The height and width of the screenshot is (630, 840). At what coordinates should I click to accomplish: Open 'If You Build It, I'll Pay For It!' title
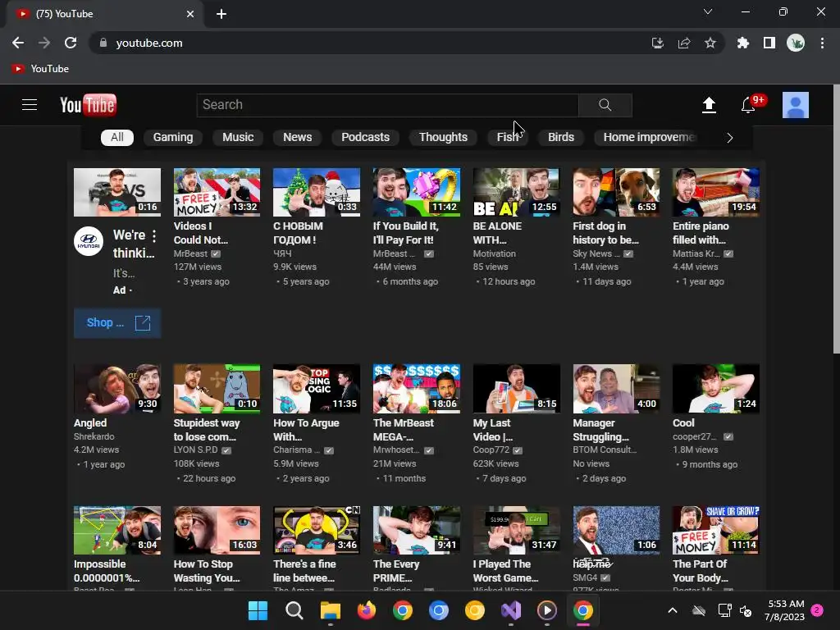pos(405,233)
